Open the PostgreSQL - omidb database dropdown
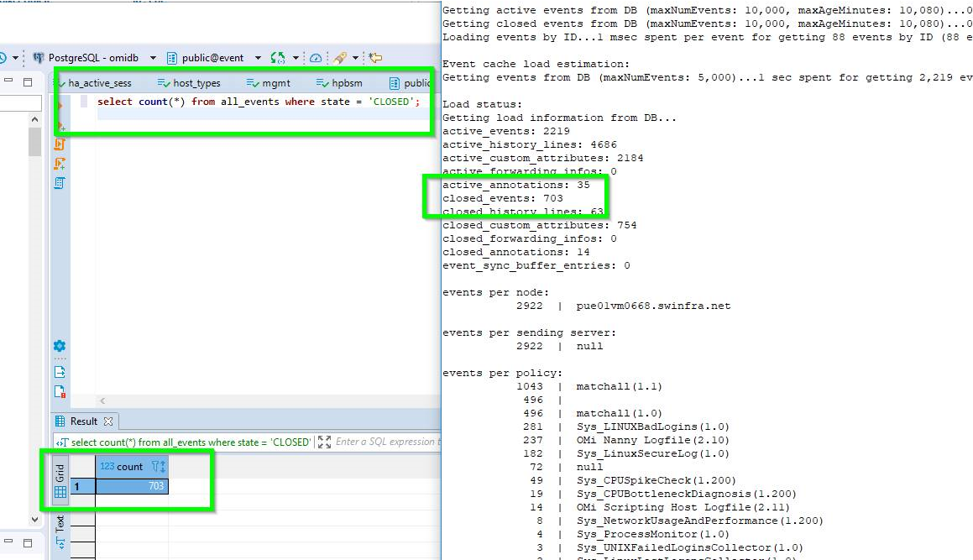Screen dimensions: 973x560 point(153,55)
